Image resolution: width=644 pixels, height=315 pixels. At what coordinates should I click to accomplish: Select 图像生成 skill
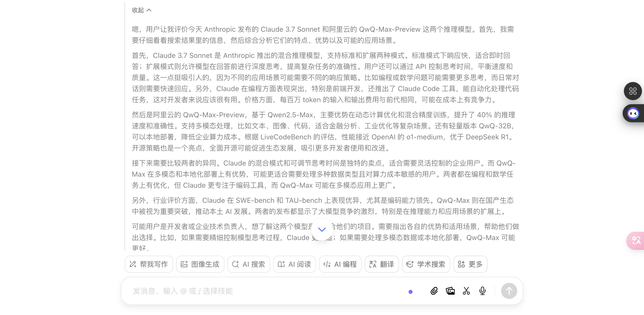click(200, 264)
